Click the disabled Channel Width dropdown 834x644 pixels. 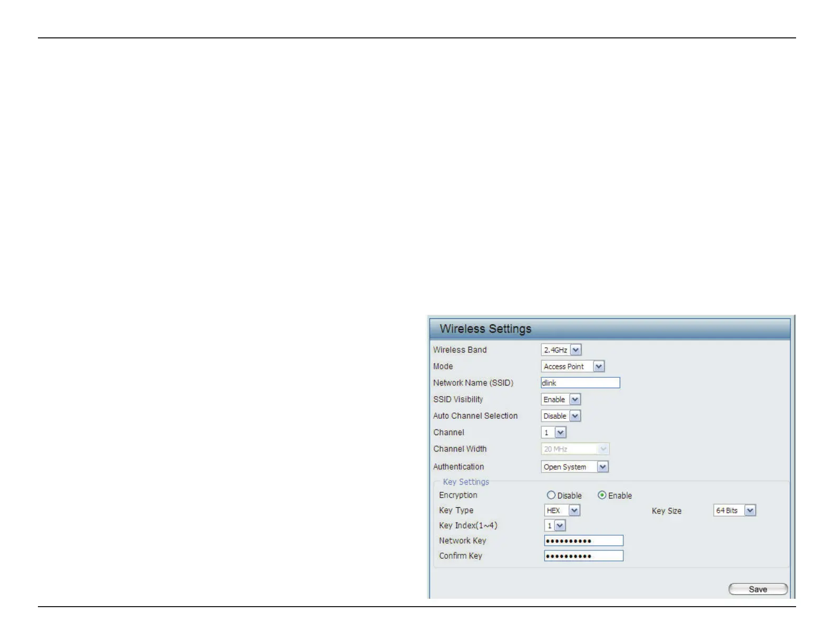click(575, 449)
